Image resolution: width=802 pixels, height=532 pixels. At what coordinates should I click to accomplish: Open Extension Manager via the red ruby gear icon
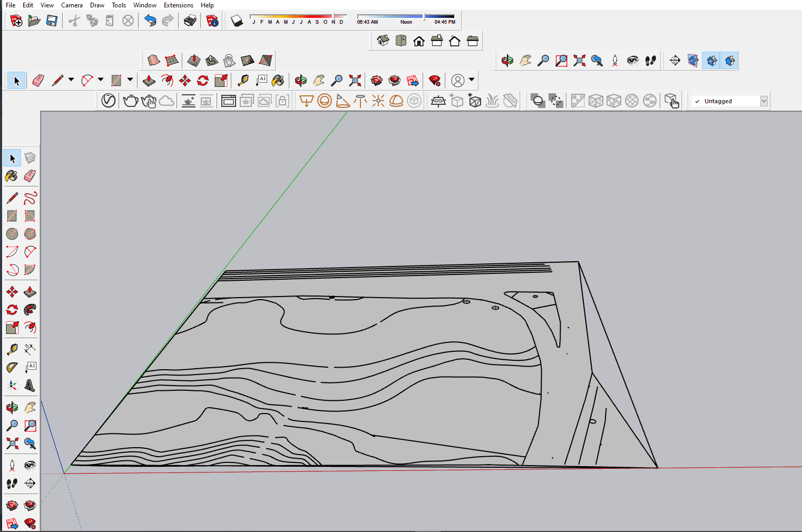[x=435, y=81]
